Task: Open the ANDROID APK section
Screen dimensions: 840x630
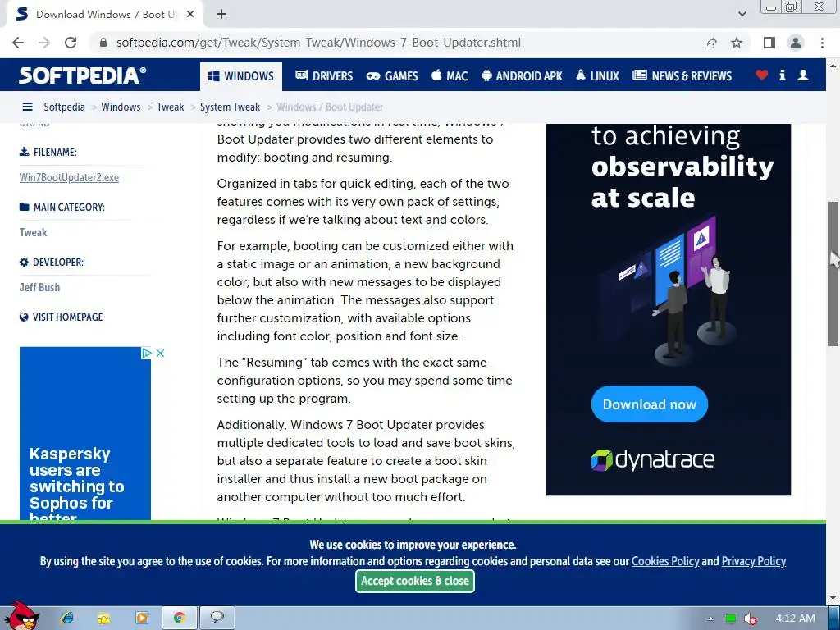Action: [x=522, y=76]
